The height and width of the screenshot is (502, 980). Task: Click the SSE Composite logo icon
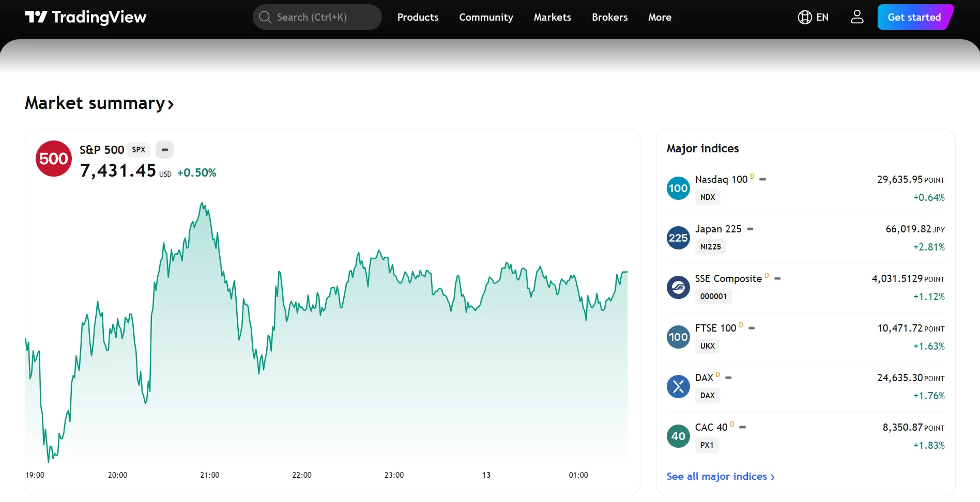tap(678, 288)
